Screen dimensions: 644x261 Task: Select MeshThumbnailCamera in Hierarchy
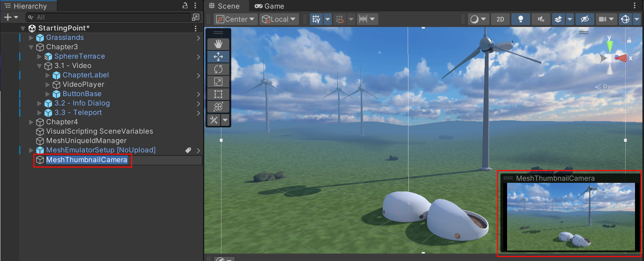pos(86,160)
